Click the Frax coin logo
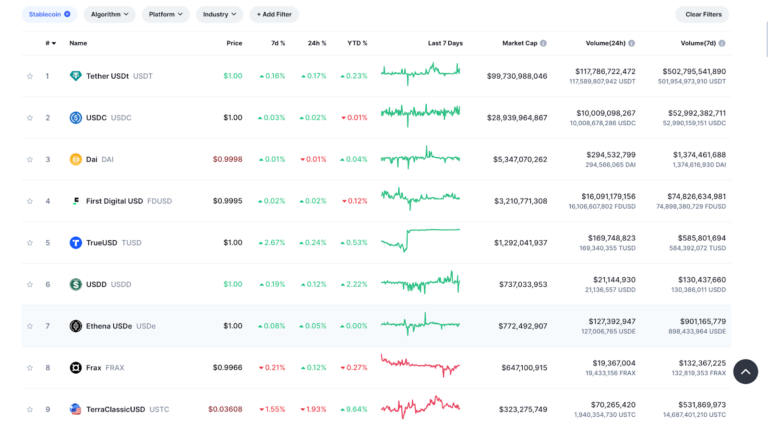Viewport: 768px width, 422px height. pyautogui.click(x=75, y=367)
